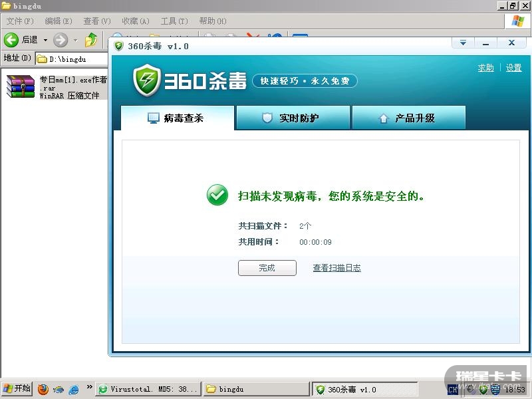Launch Firefox from the quick launch bar

click(43, 389)
